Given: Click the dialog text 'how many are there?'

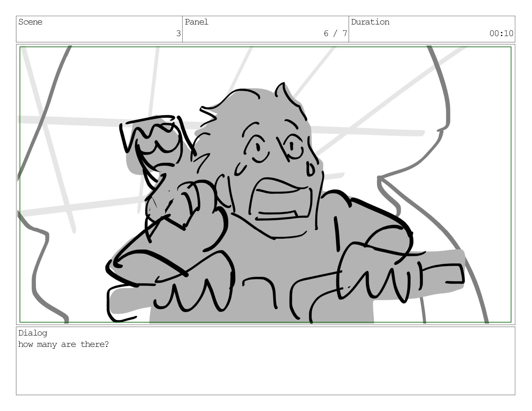Looking at the screenshot, I should (64, 344).
